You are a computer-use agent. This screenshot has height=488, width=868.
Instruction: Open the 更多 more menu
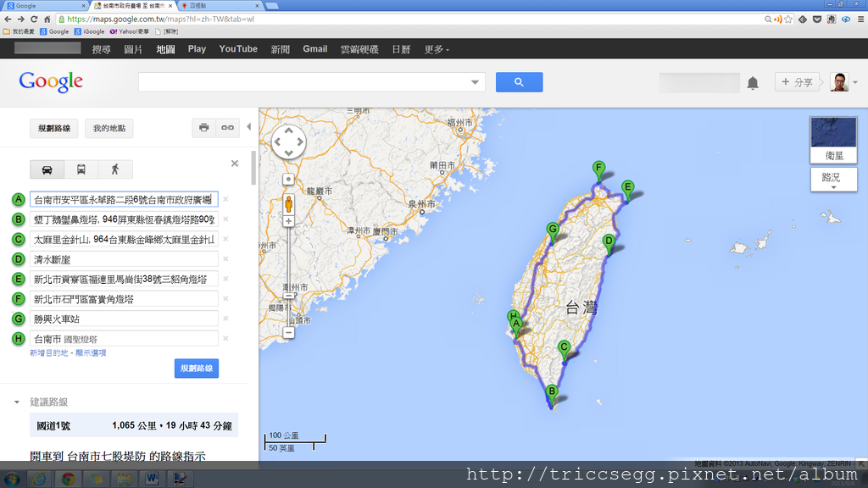tap(437, 49)
